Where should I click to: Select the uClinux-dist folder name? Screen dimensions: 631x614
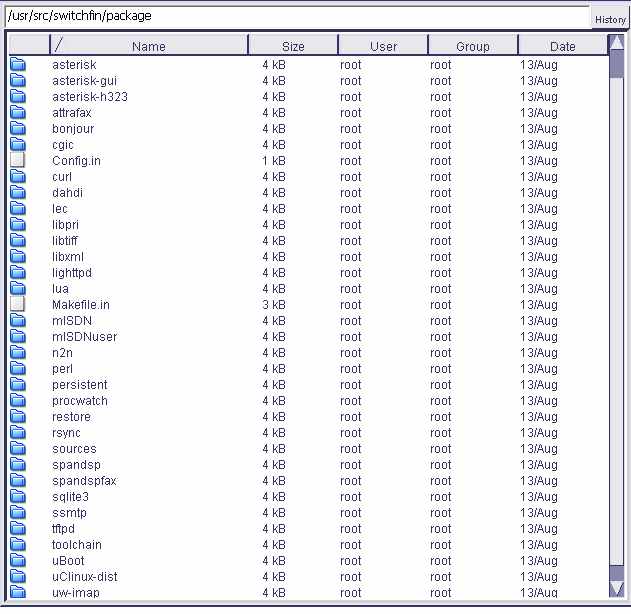[85, 577]
